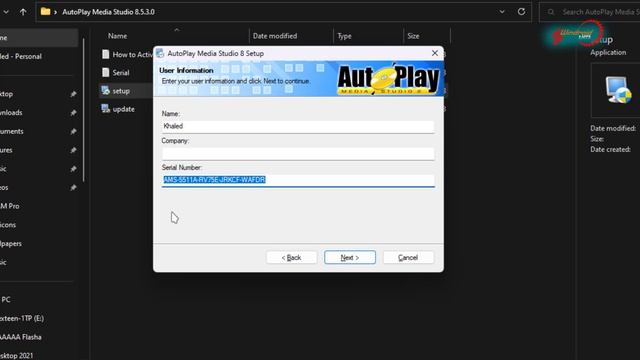
Task: Click pin icon next to Videos
Action: point(73,188)
